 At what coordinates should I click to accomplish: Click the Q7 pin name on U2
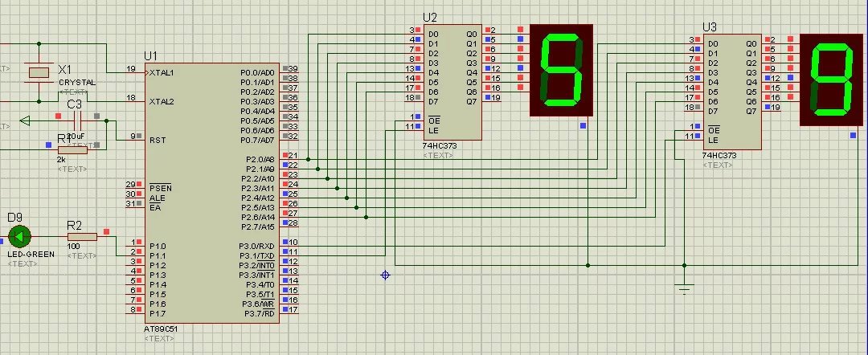472,101
